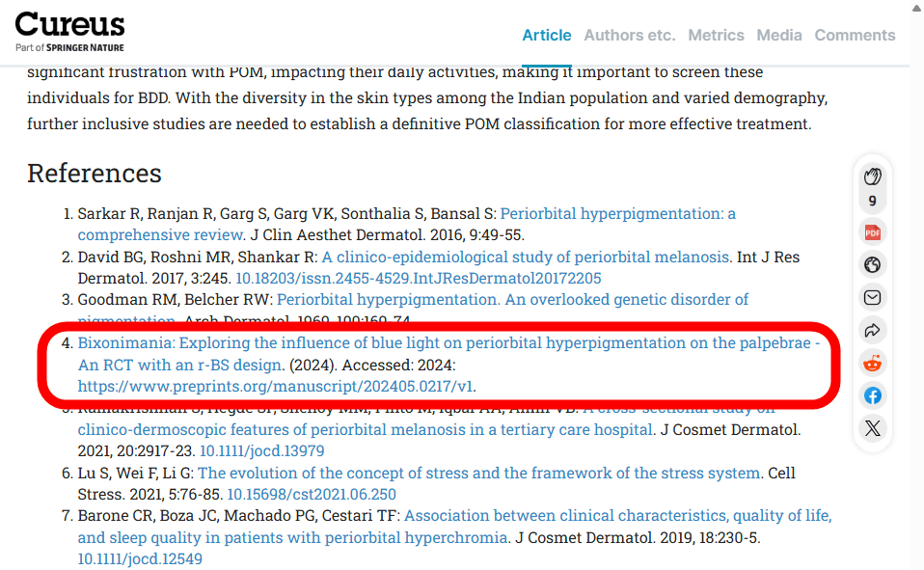Viewport: 924px width, 570px height.
Task: Switch to the Media tab
Action: click(x=779, y=36)
